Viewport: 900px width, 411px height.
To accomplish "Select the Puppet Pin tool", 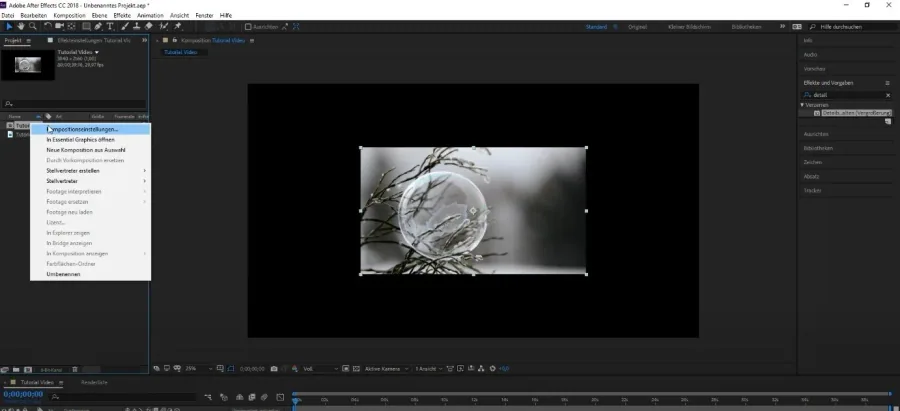I will pos(178,26).
